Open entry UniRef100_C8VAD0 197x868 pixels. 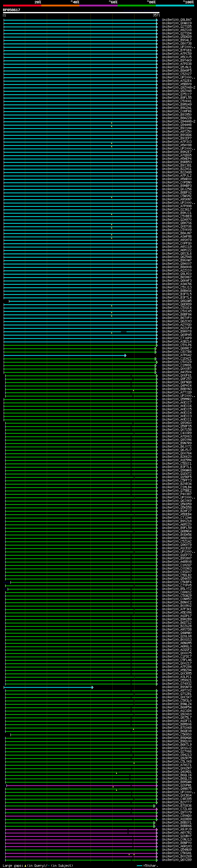pos(177,816)
